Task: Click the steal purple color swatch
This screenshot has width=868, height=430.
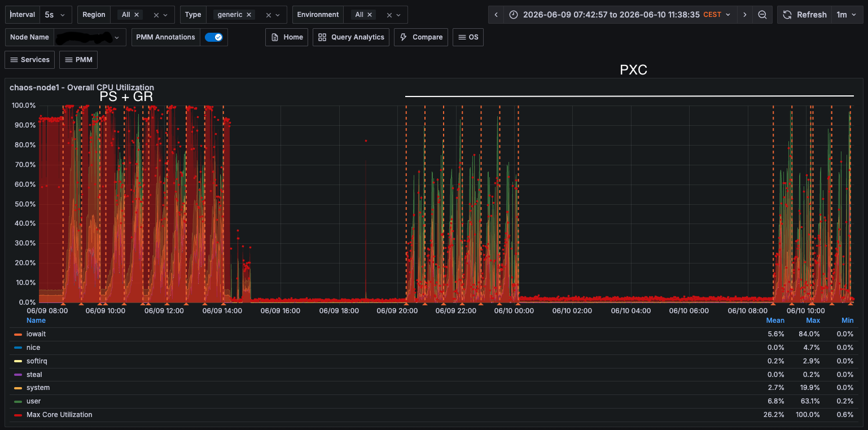Action: click(x=18, y=375)
